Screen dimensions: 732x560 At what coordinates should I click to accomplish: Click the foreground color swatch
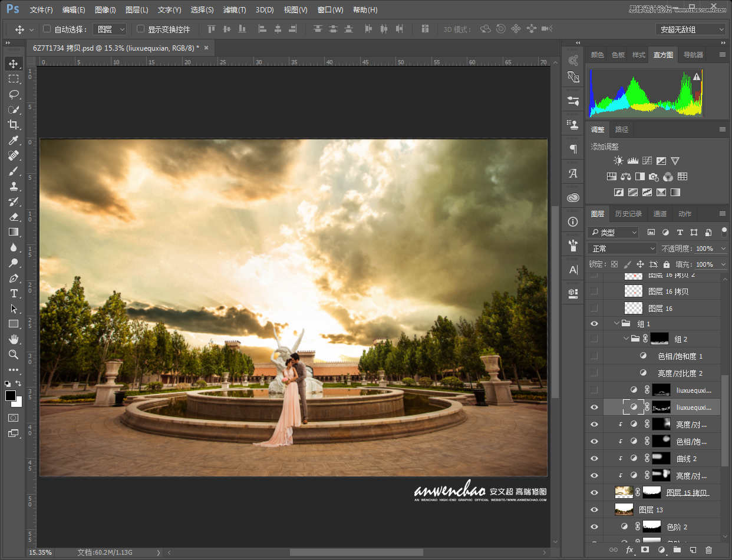point(11,396)
